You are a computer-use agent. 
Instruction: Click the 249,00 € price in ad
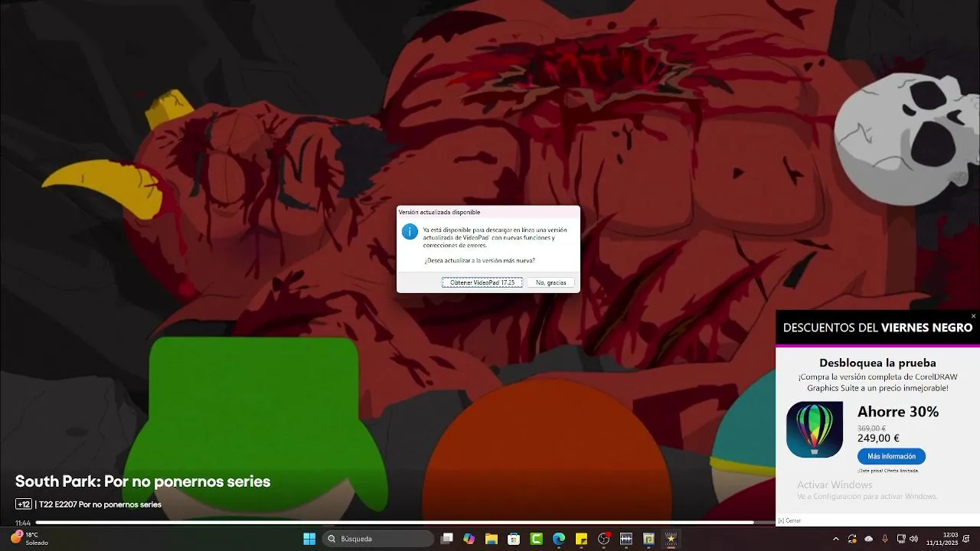(x=878, y=439)
